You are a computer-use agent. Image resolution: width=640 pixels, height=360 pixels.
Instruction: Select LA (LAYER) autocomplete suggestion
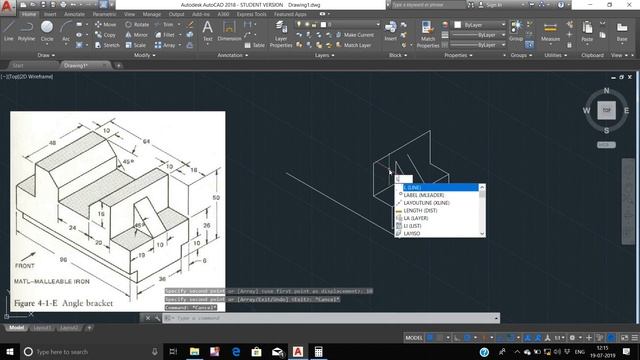(437, 218)
